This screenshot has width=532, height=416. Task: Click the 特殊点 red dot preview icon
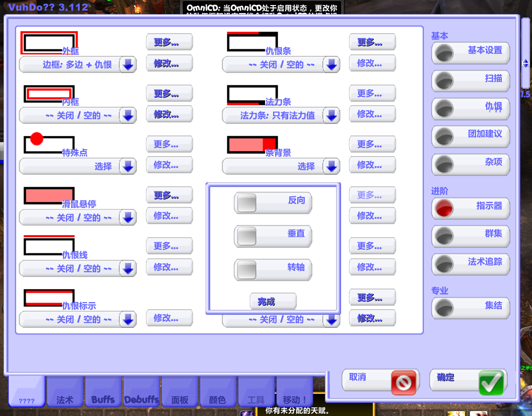[49, 143]
